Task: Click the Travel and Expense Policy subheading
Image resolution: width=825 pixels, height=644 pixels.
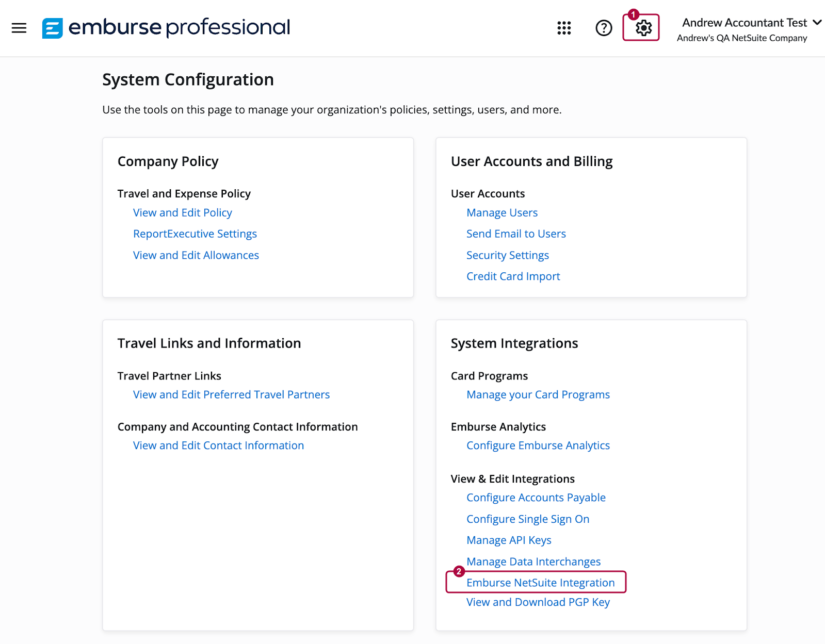Action: coord(184,193)
